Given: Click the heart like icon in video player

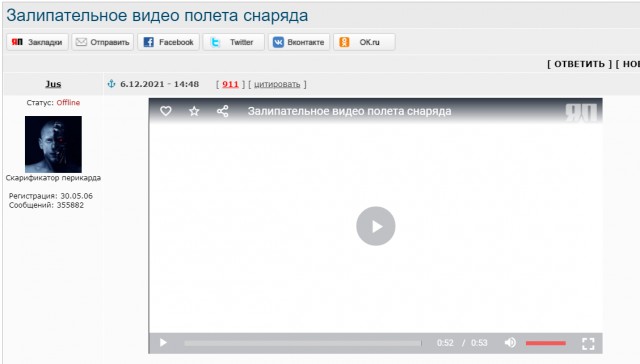Looking at the screenshot, I should click(165, 111).
